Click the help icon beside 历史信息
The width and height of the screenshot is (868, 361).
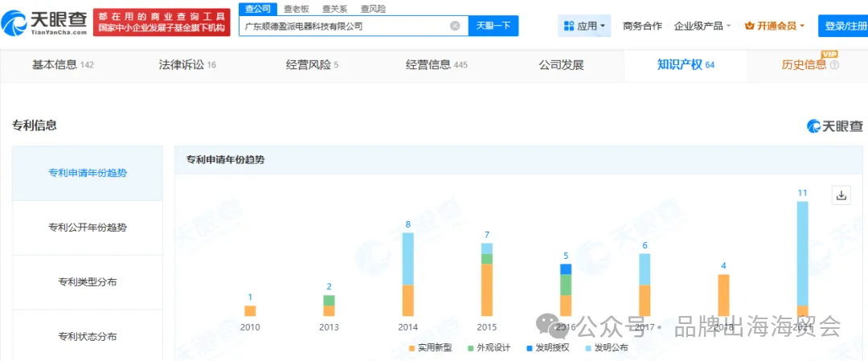coord(835,65)
